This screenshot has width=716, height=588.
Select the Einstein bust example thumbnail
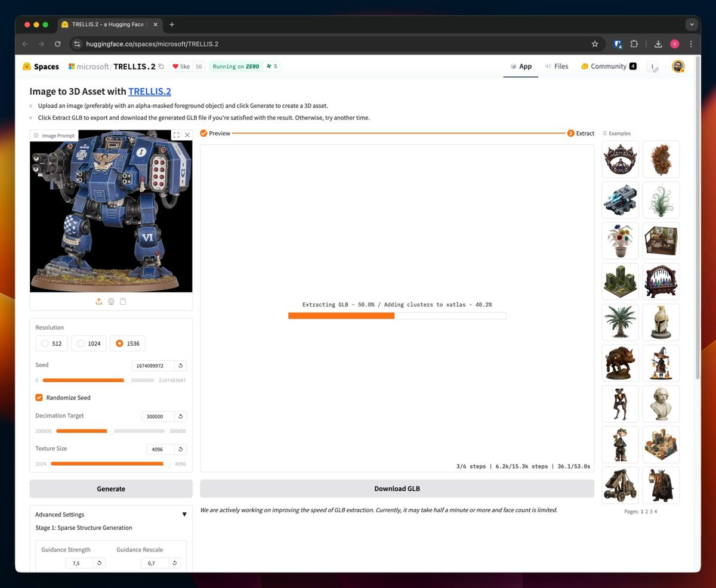point(661,403)
